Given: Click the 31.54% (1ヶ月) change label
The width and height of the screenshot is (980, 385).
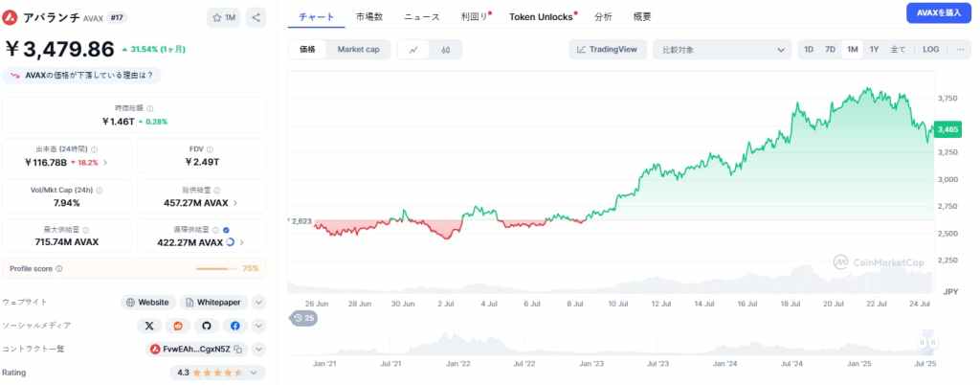Looking at the screenshot, I should [154, 50].
